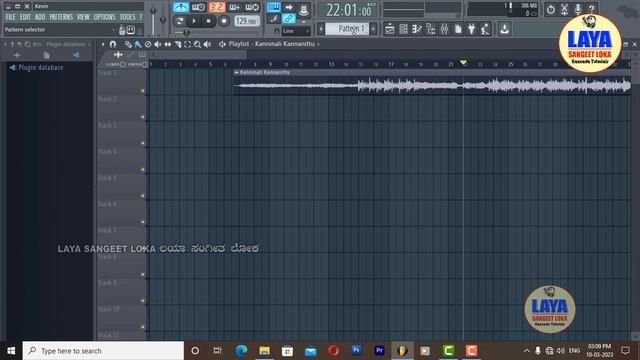Viewport: 640px width, 360px height.
Task: Click the time display 22:01:00
Action: point(348,10)
